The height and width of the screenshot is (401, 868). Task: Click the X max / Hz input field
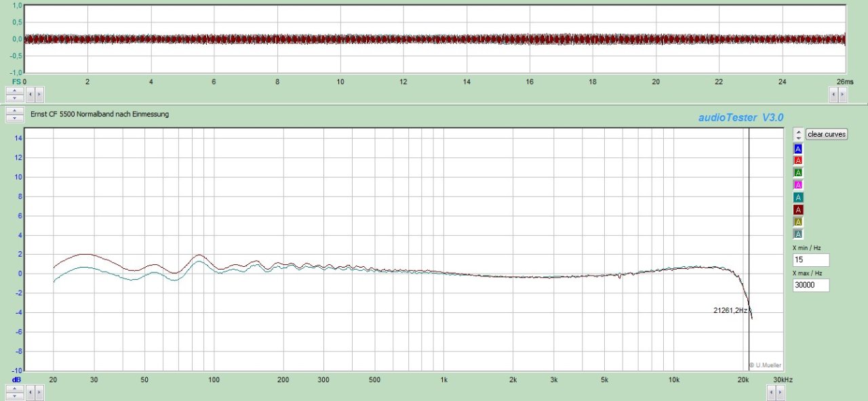click(811, 285)
